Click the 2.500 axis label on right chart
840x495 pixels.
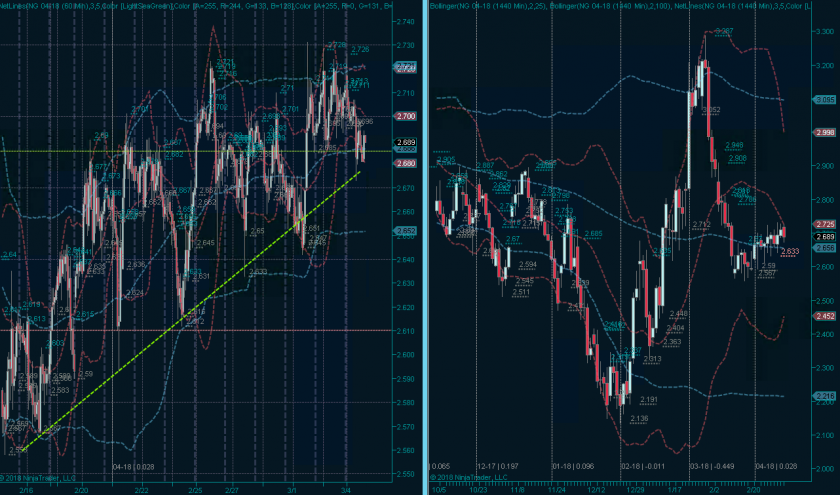[x=825, y=301]
